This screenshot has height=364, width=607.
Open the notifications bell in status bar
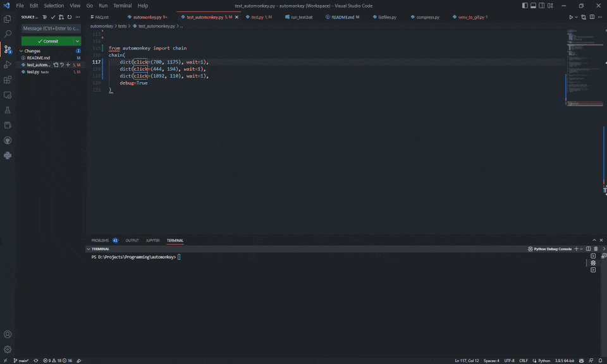click(599, 360)
